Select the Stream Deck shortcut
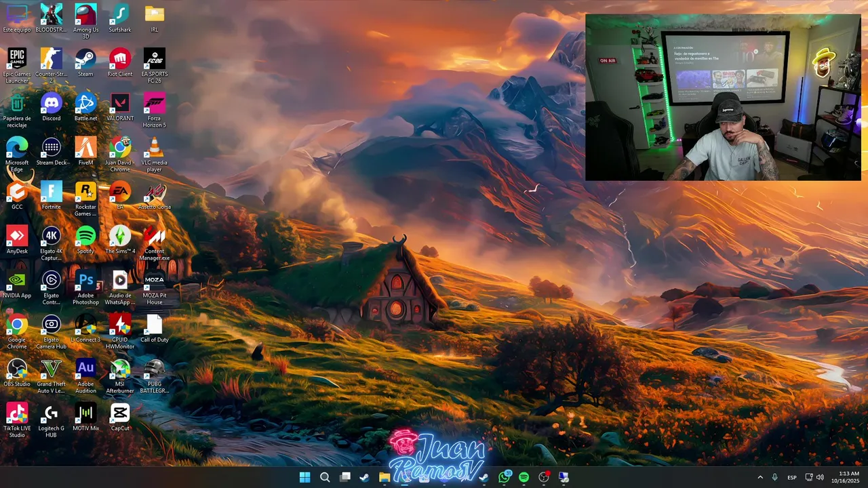 coord(51,151)
